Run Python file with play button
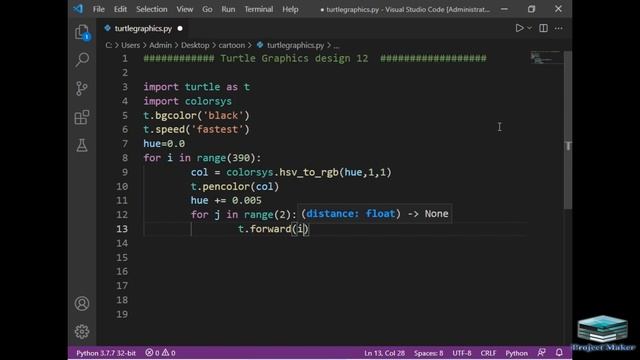640x360 pixels. (x=519, y=28)
